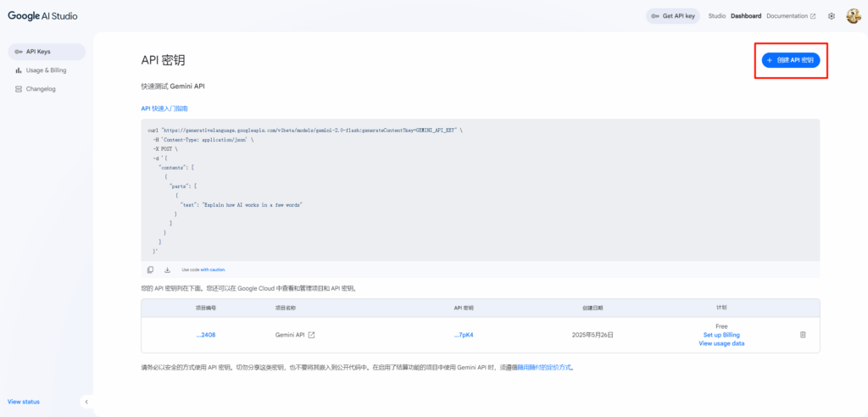Click the 创建日期 column header
The image size is (868, 417).
tap(593, 308)
